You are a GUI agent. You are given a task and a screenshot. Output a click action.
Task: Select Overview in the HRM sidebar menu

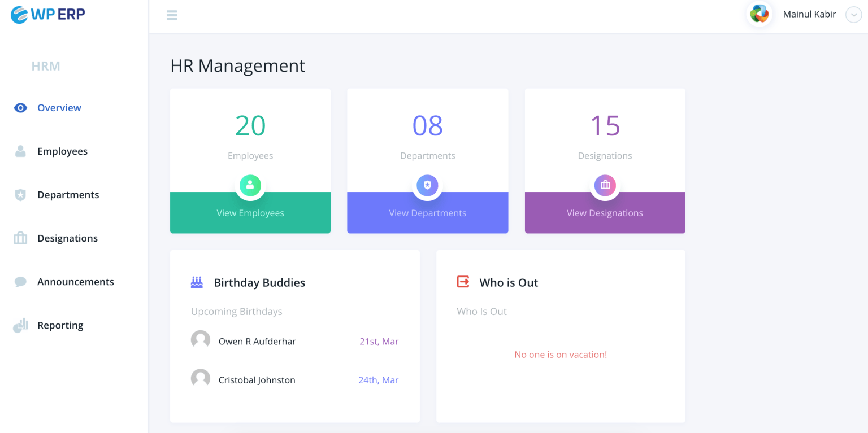[59, 107]
